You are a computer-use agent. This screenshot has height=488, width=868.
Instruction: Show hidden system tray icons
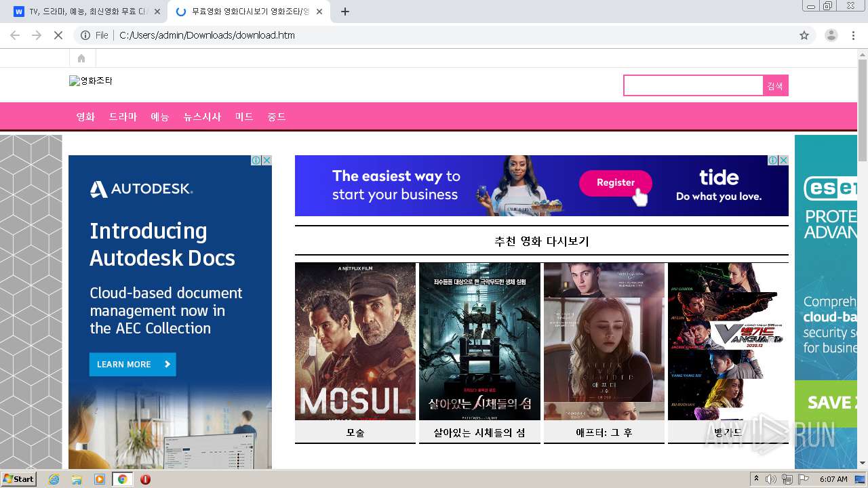pyautogui.click(x=757, y=479)
